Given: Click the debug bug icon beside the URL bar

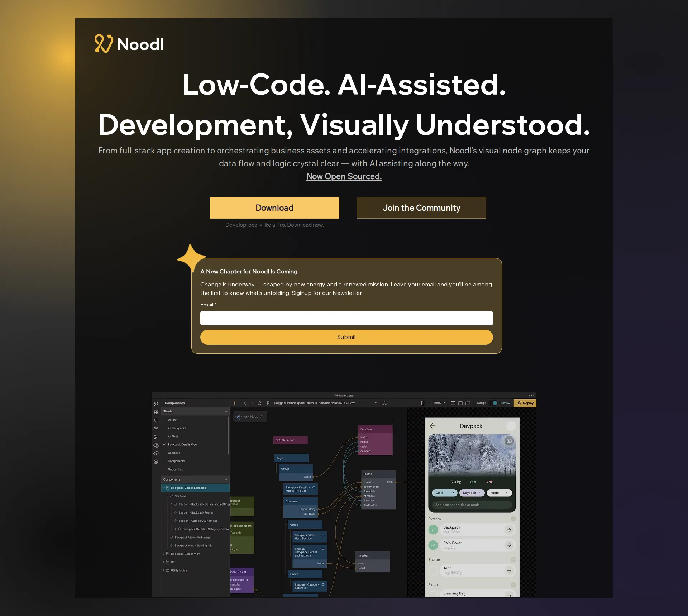Looking at the screenshot, I should [384, 403].
